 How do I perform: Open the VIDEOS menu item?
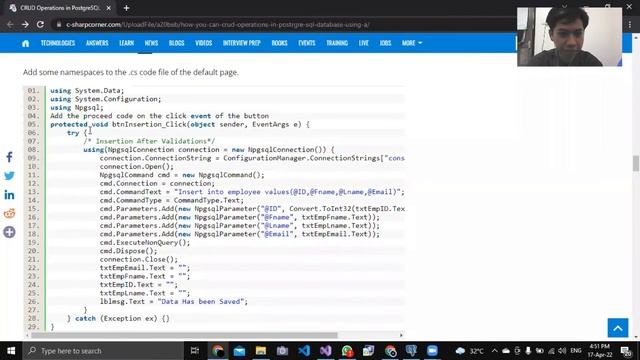[x=203, y=43]
